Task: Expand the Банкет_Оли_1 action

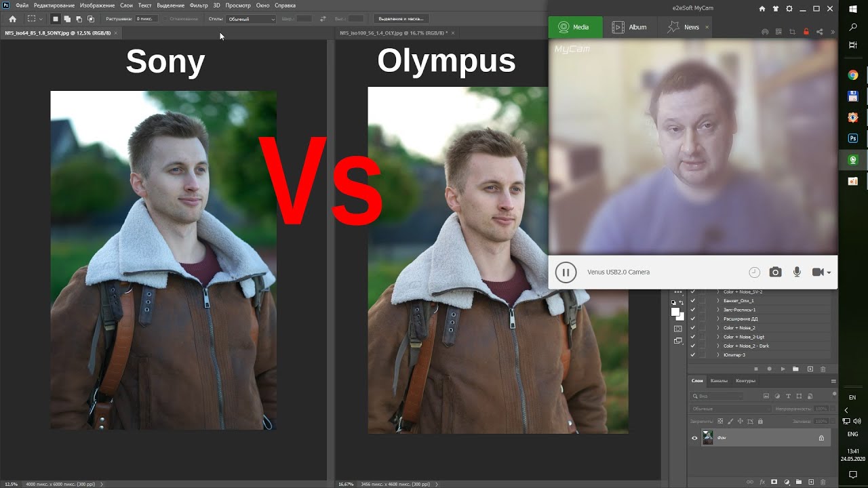Action: 718,300
